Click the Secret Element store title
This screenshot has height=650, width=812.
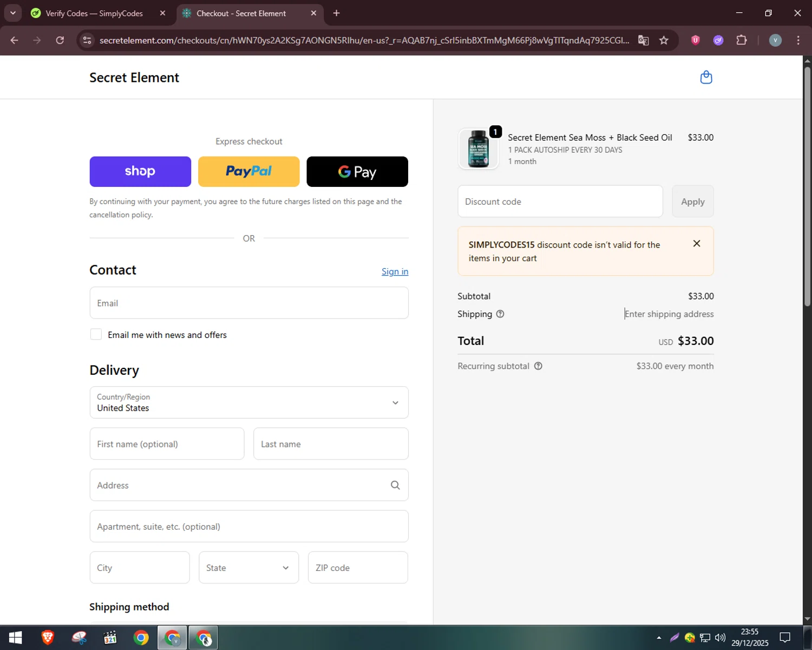pyautogui.click(x=134, y=77)
